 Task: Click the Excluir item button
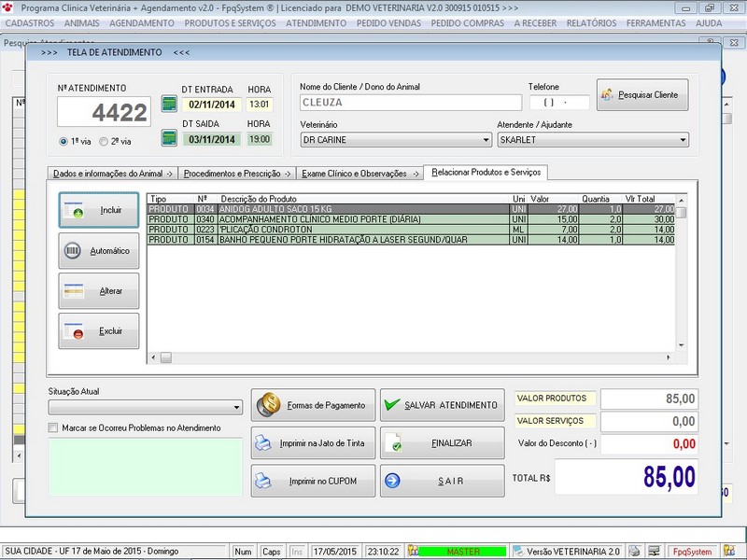click(x=98, y=331)
